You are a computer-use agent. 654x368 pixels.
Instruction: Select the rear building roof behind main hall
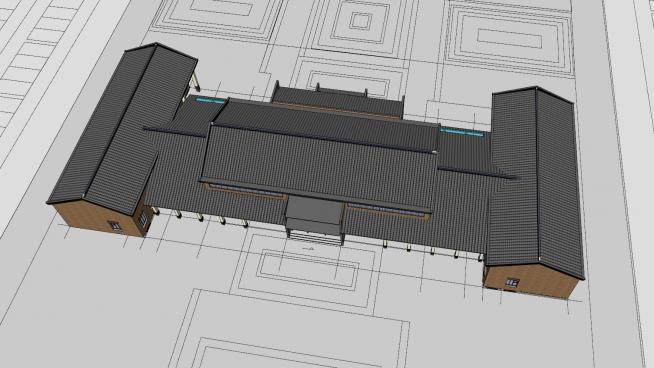click(x=338, y=101)
